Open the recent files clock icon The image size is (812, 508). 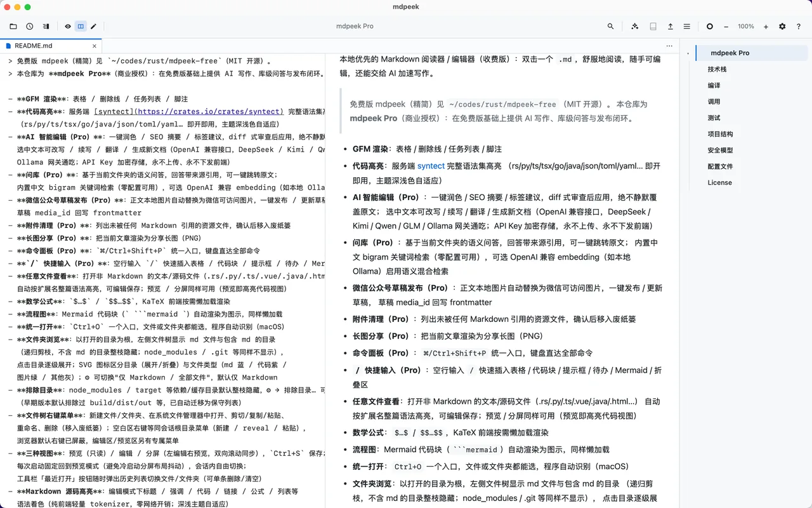tap(30, 27)
